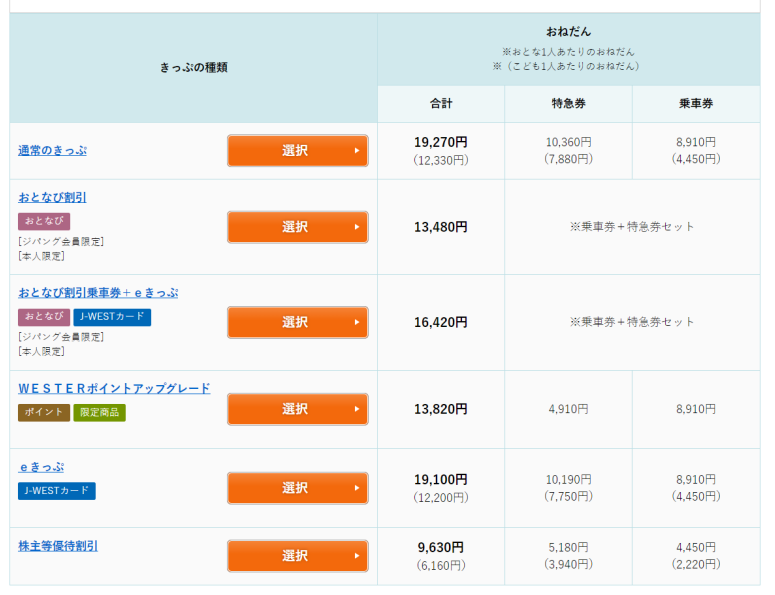Choose 選択 for the 16,420円 ticket
775x595 pixels.
[x=297, y=322]
